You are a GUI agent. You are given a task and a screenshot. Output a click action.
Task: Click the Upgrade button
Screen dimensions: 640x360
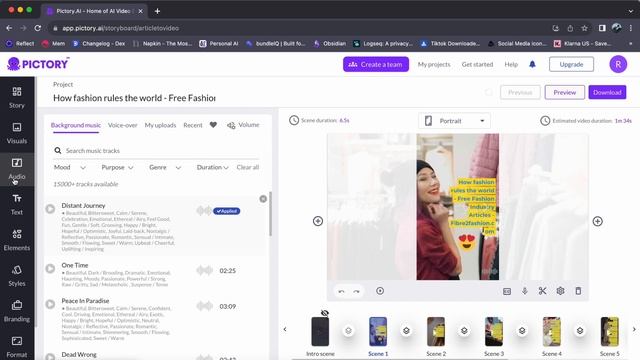(571, 64)
